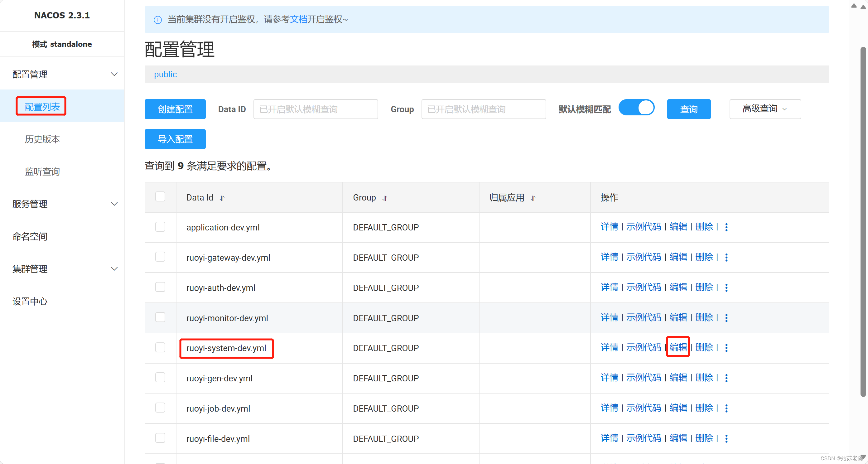Click the 查询 button

(x=689, y=109)
